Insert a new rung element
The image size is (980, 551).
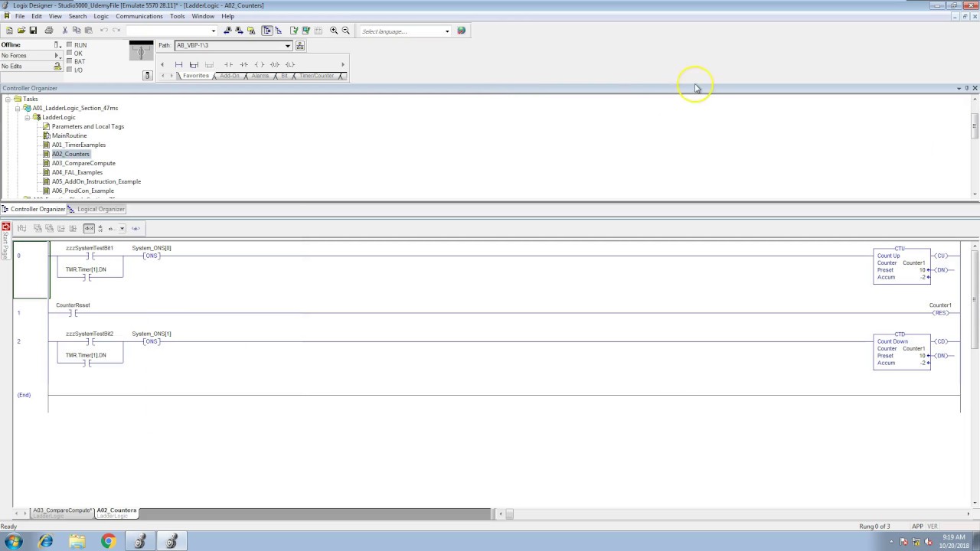pos(179,64)
